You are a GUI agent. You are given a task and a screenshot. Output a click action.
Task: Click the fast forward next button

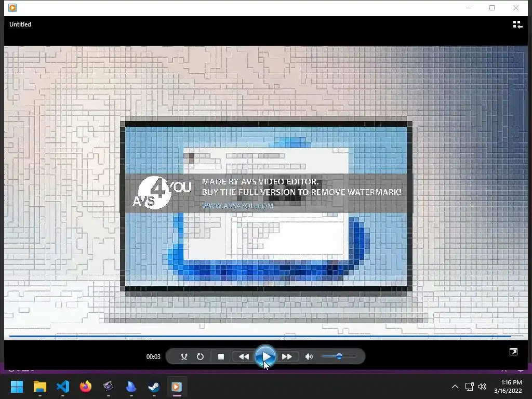(287, 356)
